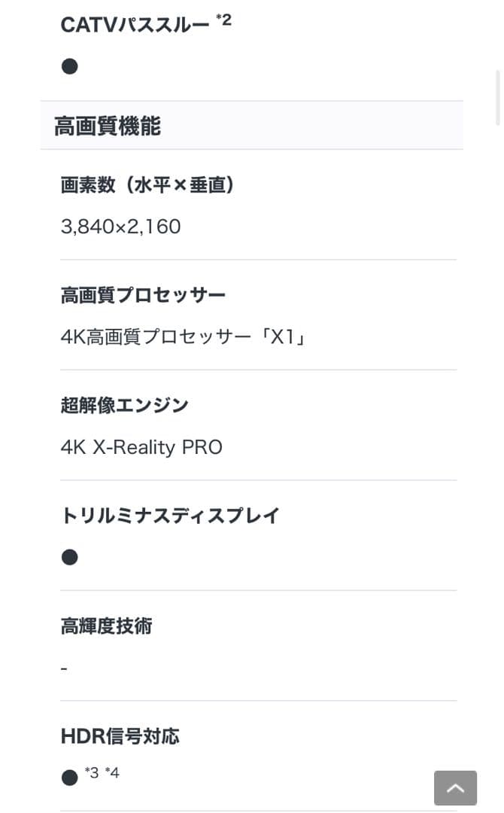This screenshot has width=504, height=813.
Task: Click the up chevron inside the bottom-right button
Action: click(455, 787)
